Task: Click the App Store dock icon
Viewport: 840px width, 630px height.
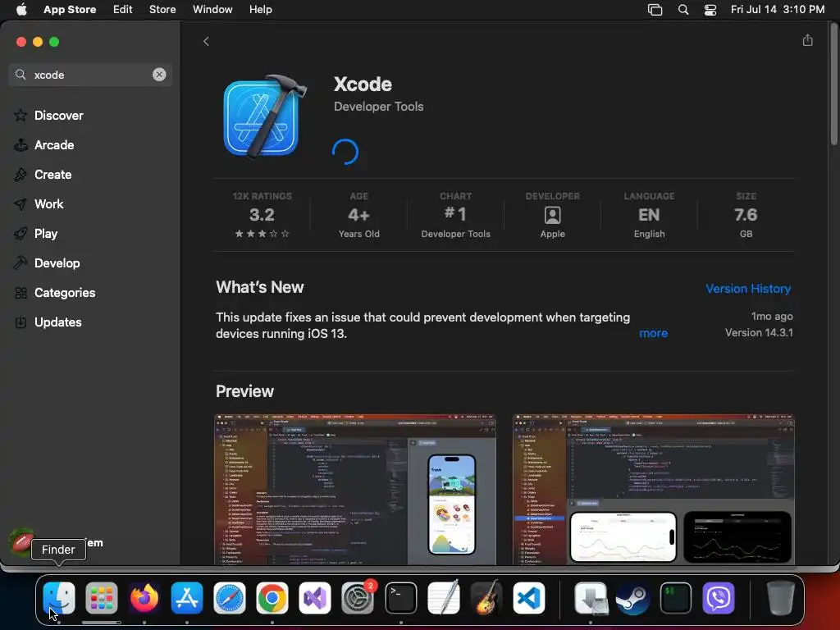Action: [187, 598]
